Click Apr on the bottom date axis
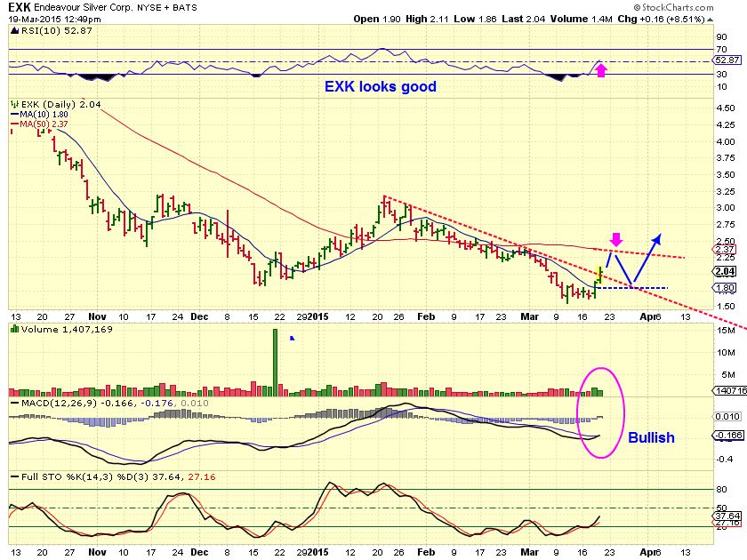747x560 pixels. tap(647, 552)
